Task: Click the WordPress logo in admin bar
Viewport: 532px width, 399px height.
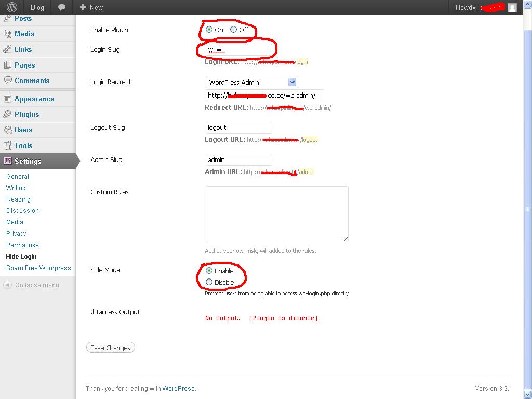Action: (11, 7)
